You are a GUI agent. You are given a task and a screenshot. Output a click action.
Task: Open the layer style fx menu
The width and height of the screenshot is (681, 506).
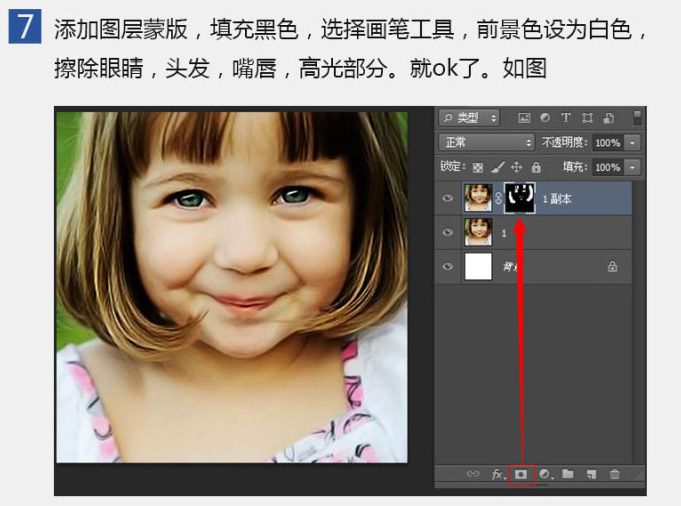[x=497, y=474]
